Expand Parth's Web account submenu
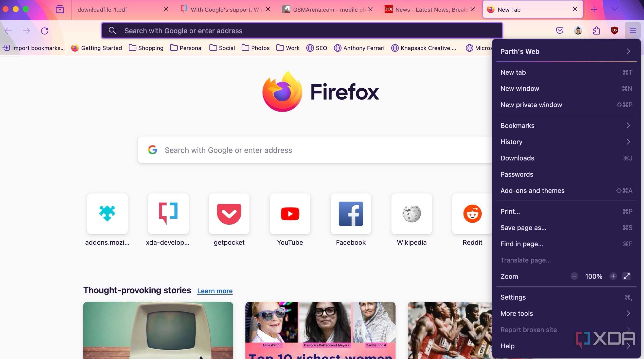This screenshot has width=644, height=359. click(566, 52)
